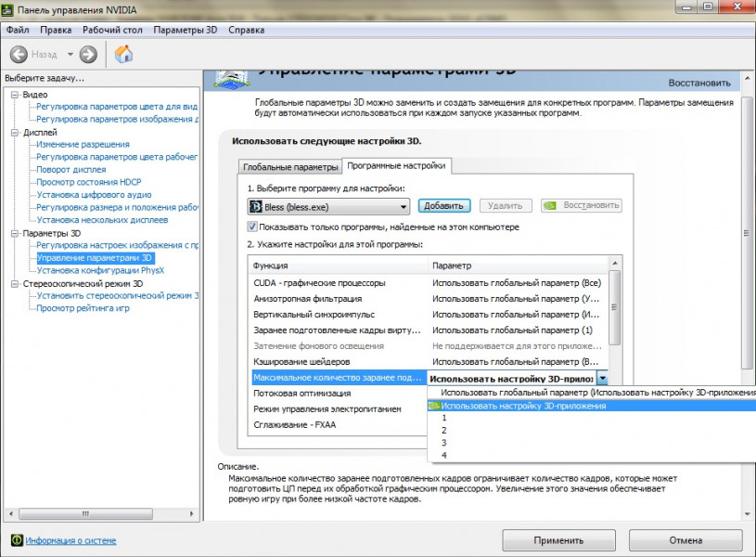Select value 3 in dropdown list

pyautogui.click(x=444, y=443)
